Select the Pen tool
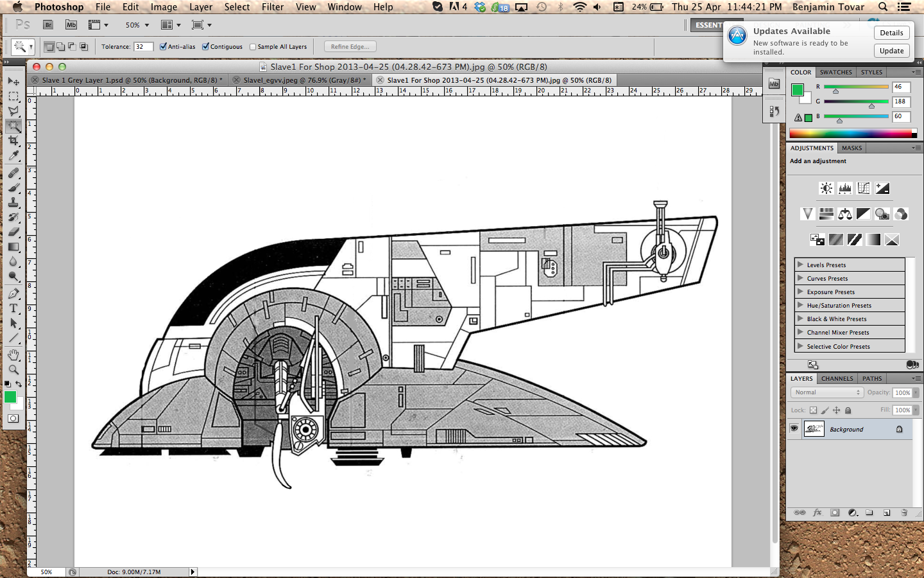924x578 pixels. (x=13, y=293)
